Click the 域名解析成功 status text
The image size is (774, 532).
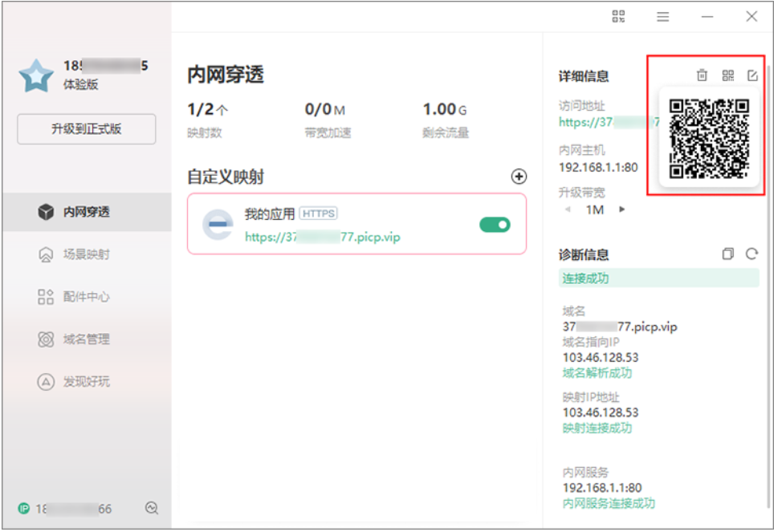click(x=597, y=372)
